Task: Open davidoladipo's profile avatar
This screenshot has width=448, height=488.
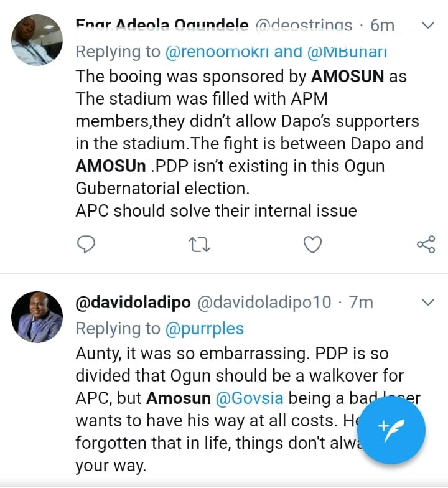Action: point(37,317)
